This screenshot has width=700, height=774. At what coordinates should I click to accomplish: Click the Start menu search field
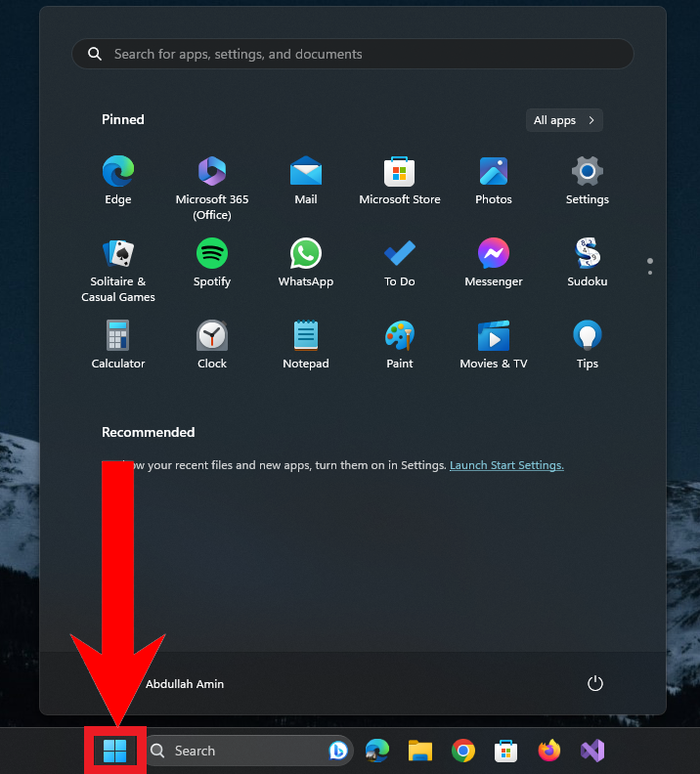click(x=353, y=54)
